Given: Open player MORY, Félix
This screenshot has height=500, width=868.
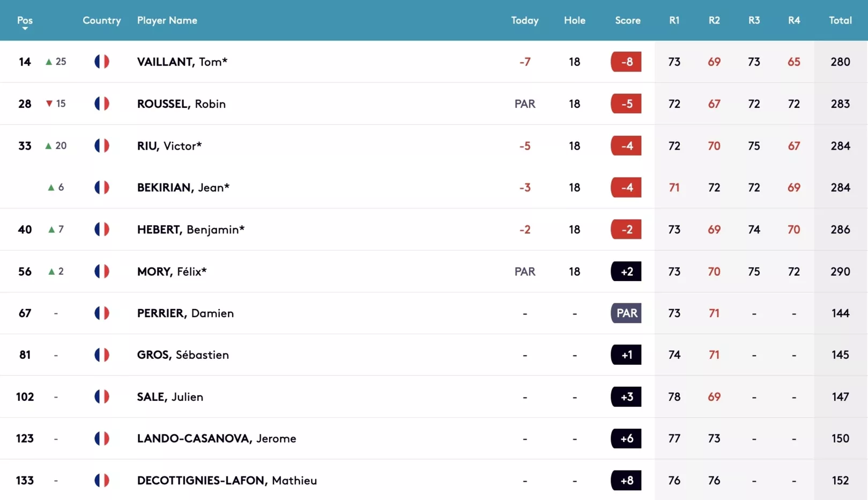Looking at the screenshot, I should tap(172, 271).
